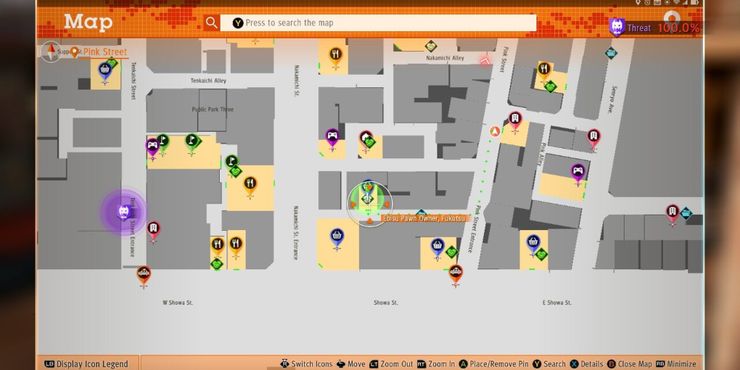
Task: Open the Ebisu Pawn Owner, Fukutsu label
Action: tap(424, 218)
